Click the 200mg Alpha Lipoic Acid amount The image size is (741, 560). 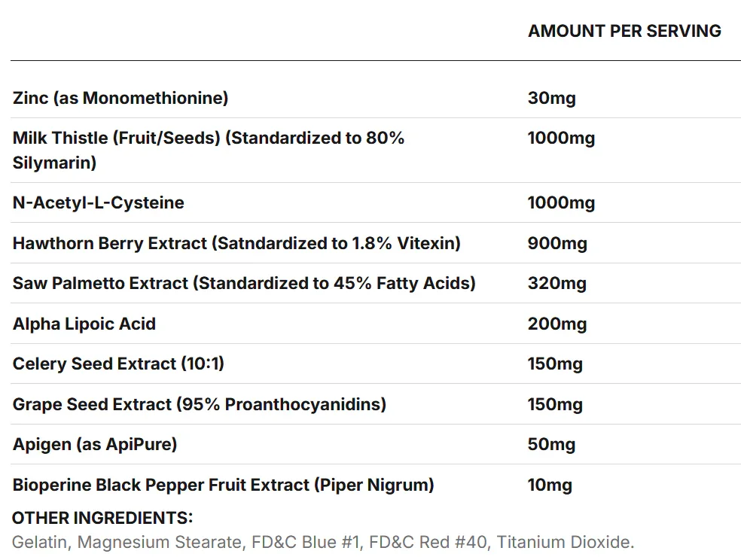coord(557,324)
